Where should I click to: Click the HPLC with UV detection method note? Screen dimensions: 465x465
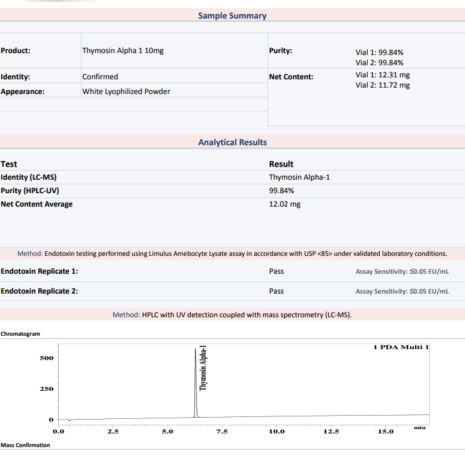[232, 315]
